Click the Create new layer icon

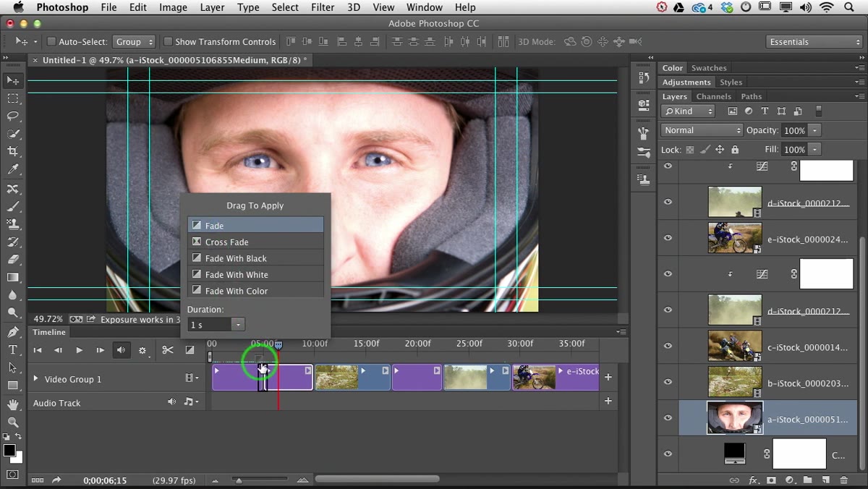(825, 480)
